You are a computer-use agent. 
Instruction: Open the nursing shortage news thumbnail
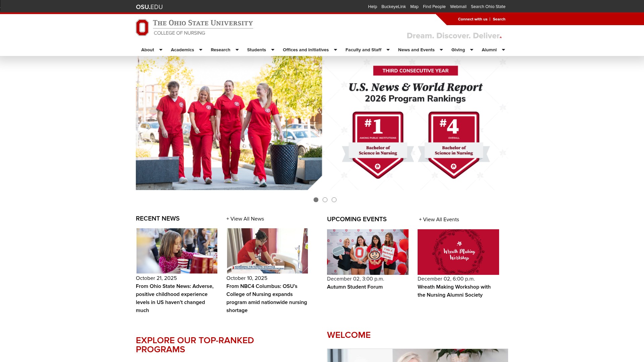click(267, 251)
